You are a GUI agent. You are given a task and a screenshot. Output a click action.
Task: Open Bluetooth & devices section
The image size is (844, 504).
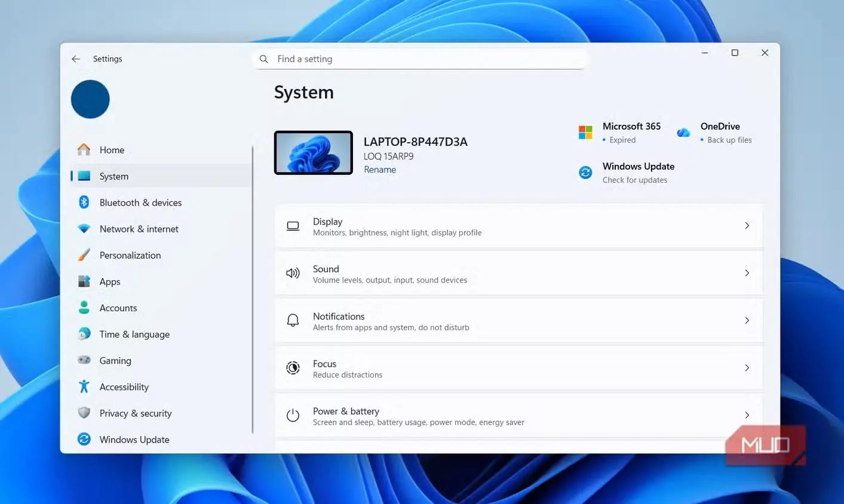(140, 202)
